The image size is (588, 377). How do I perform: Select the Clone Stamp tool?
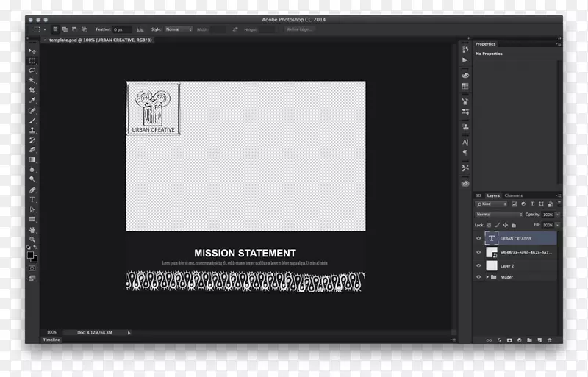tap(32, 130)
